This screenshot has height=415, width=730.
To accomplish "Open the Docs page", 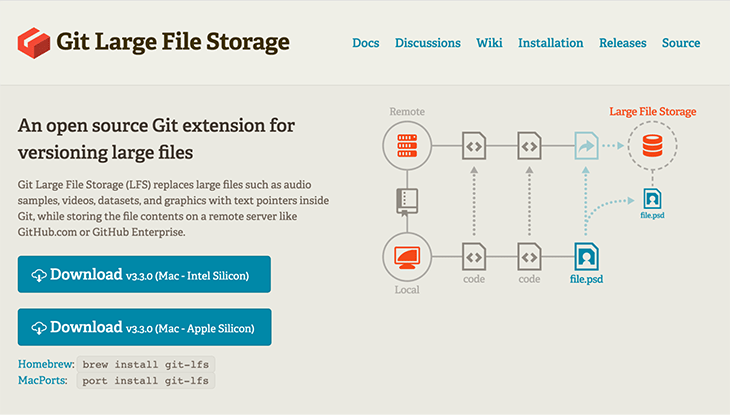I will point(365,43).
